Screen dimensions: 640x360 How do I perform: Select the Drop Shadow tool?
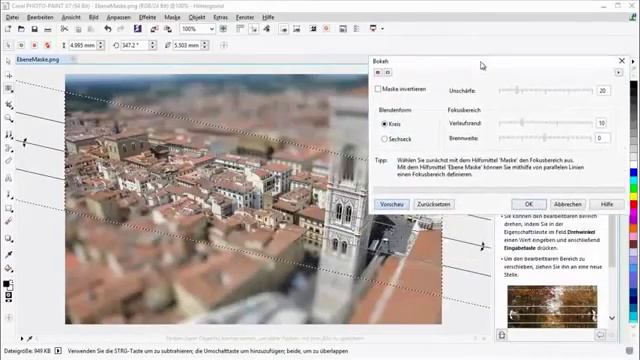(x=9, y=238)
